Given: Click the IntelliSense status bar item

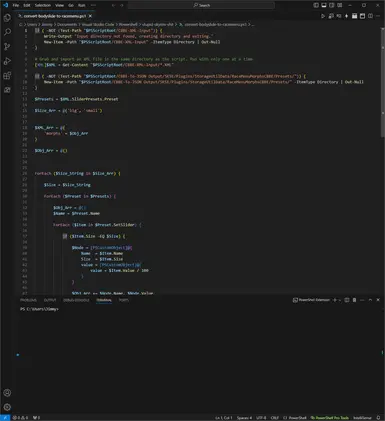Looking at the screenshot, I should point(362,418).
